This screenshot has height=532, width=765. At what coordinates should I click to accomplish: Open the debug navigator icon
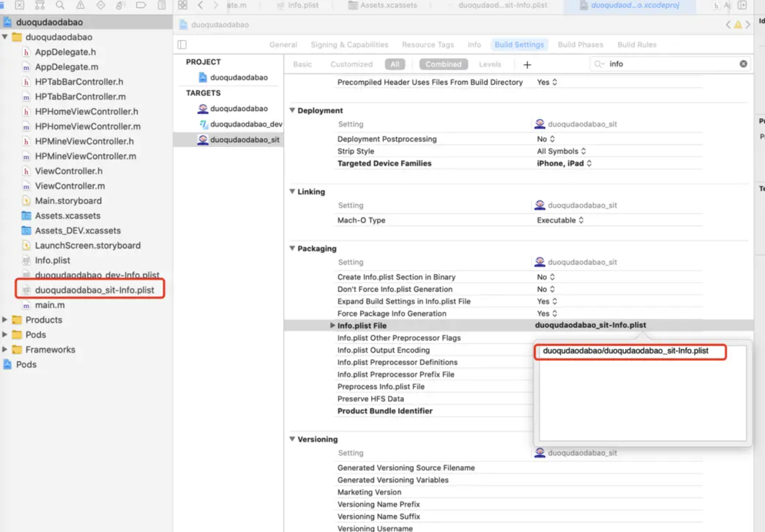coord(121,5)
